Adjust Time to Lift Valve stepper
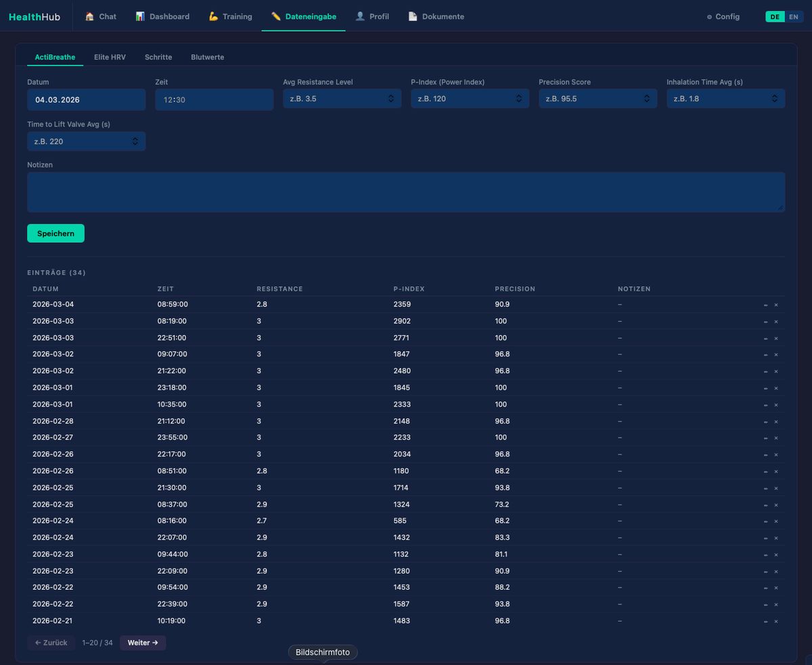 [x=135, y=141]
